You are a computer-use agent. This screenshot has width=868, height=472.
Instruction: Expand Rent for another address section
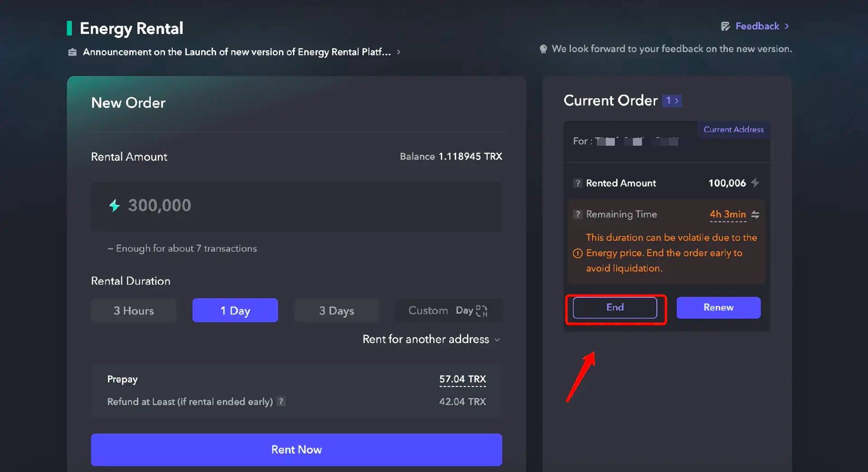click(x=431, y=339)
